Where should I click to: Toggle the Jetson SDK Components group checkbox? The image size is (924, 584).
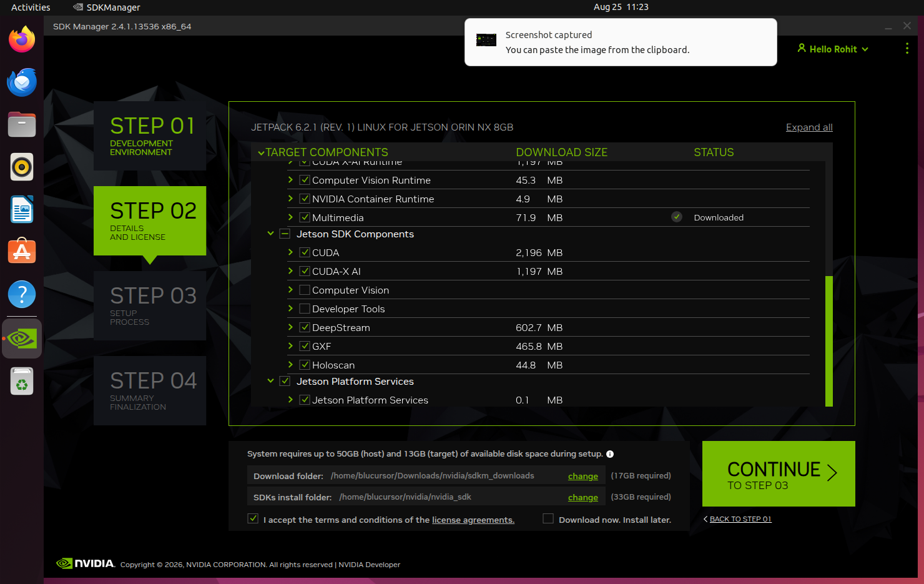285,234
